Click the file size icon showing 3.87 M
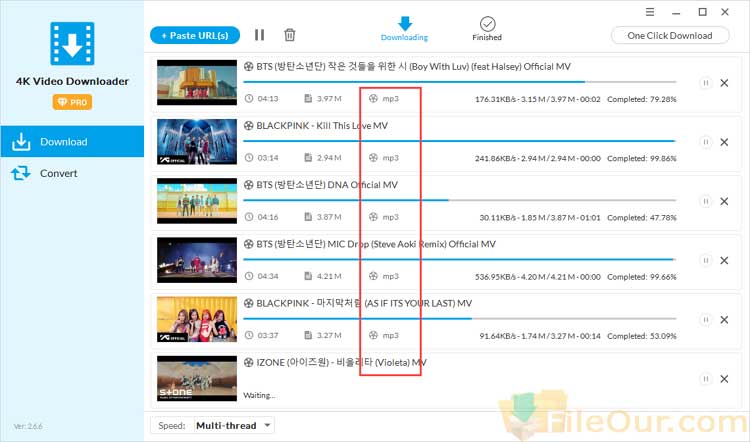750x442 pixels. [308, 217]
